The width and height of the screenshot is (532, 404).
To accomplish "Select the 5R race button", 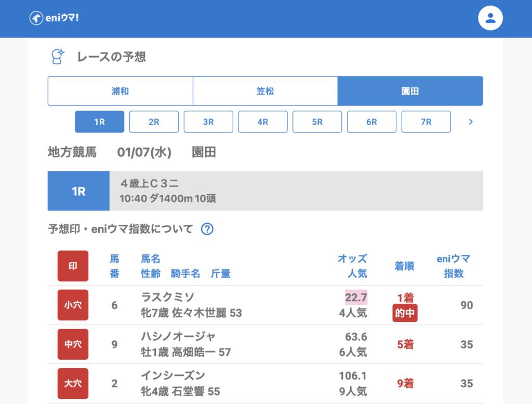I will click(317, 122).
